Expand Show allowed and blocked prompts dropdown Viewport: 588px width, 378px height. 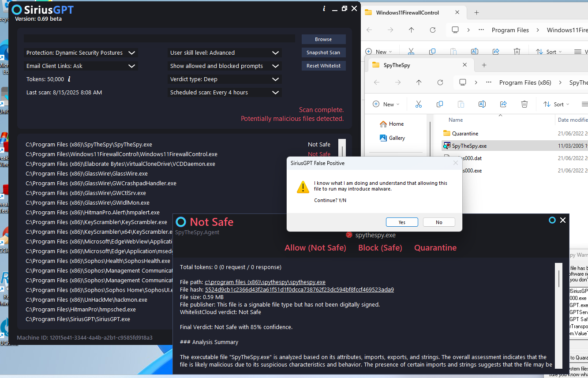point(225,66)
